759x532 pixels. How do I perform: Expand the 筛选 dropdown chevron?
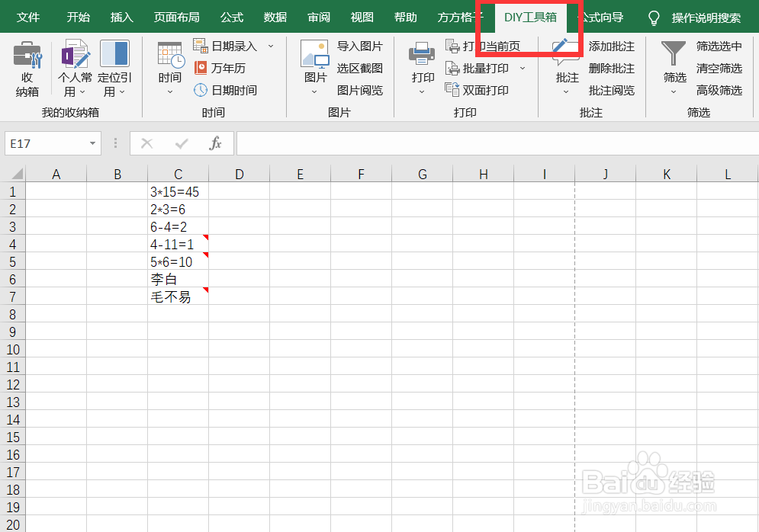click(x=674, y=92)
